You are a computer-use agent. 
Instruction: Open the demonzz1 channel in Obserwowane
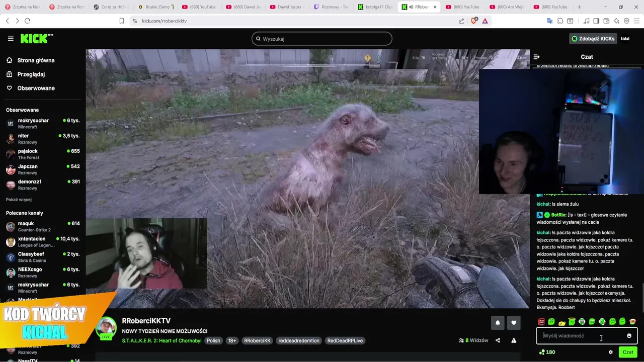[43, 185]
